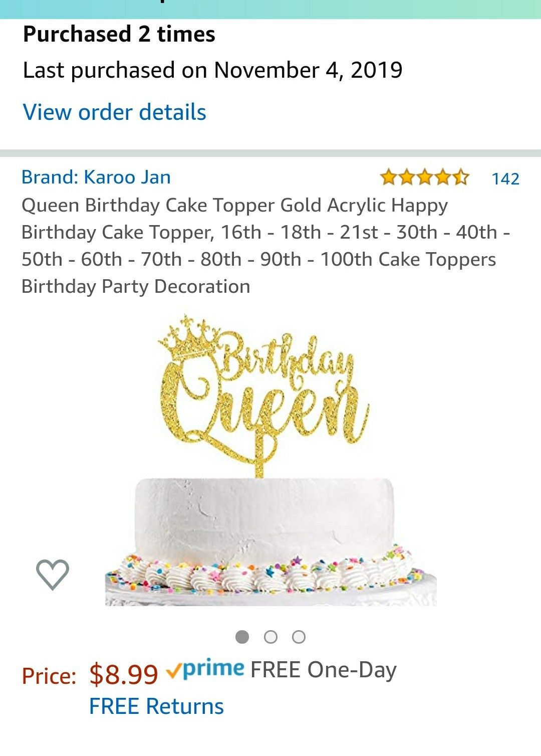Select the first image carousel dot
Screen dimensions: 541x756
pyautogui.click(x=242, y=637)
